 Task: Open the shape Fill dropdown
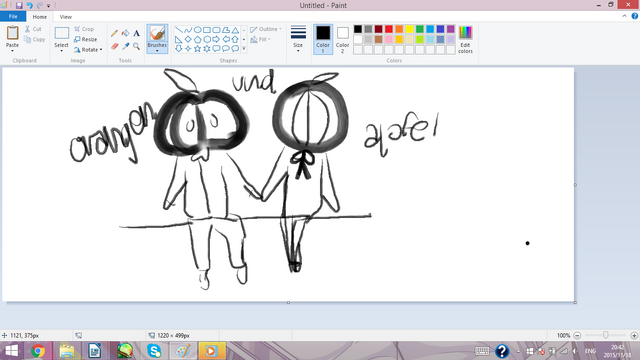click(260, 40)
